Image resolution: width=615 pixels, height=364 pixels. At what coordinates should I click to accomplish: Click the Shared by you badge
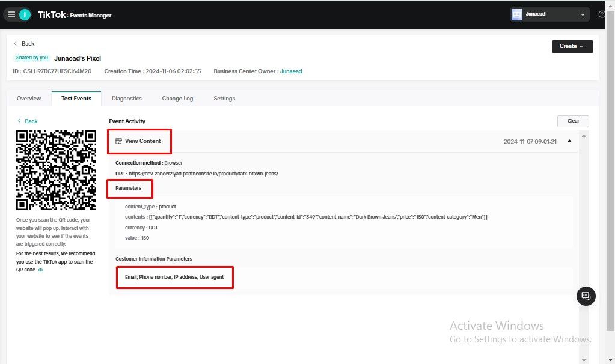click(32, 58)
